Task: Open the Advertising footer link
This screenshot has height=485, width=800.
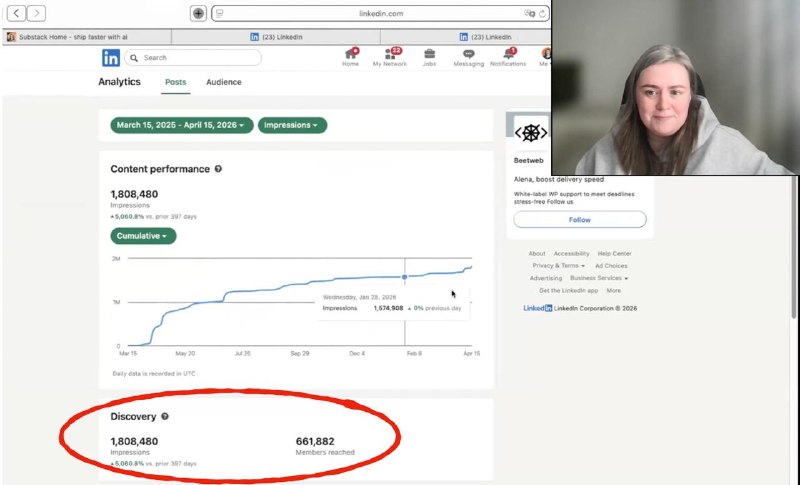Action: coord(545,278)
